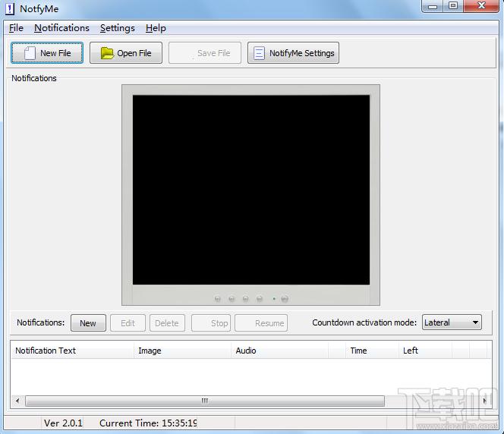The height and width of the screenshot is (434, 504).
Task: Maximize the NotfyMe window
Action: [453, 6]
